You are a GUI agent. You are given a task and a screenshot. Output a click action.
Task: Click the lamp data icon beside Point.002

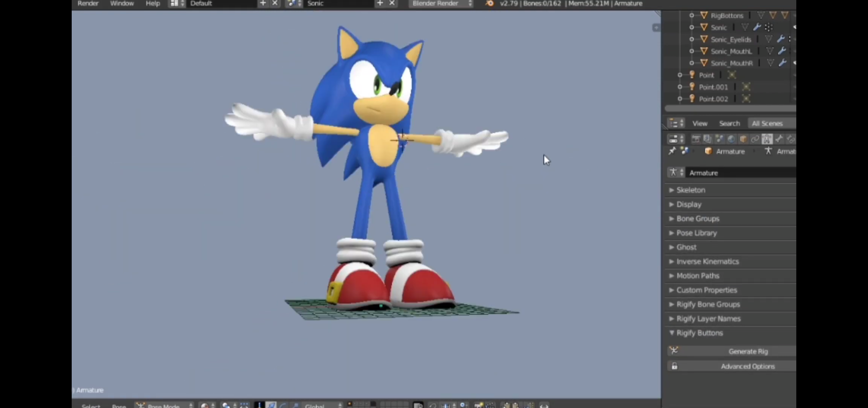click(746, 99)
